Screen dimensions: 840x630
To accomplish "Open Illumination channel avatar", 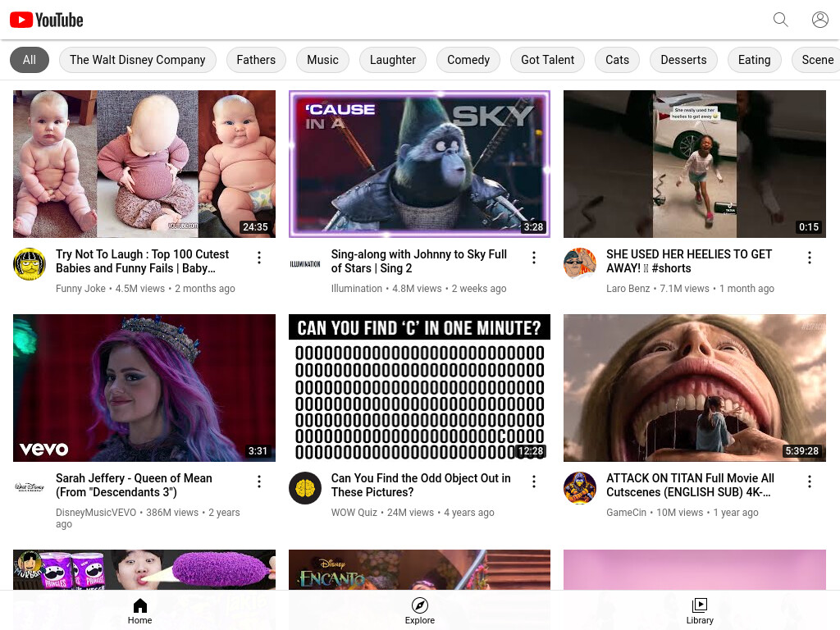I will [x=305, y=264].
